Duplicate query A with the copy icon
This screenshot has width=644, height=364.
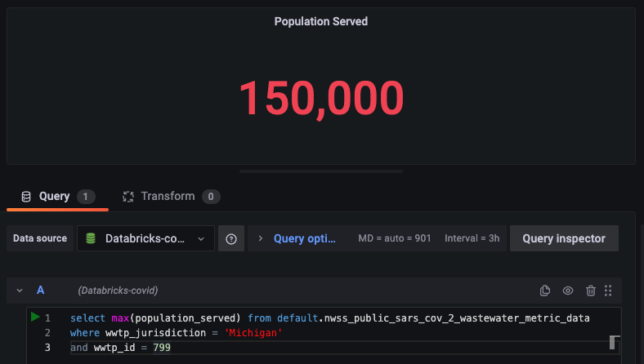545,291
